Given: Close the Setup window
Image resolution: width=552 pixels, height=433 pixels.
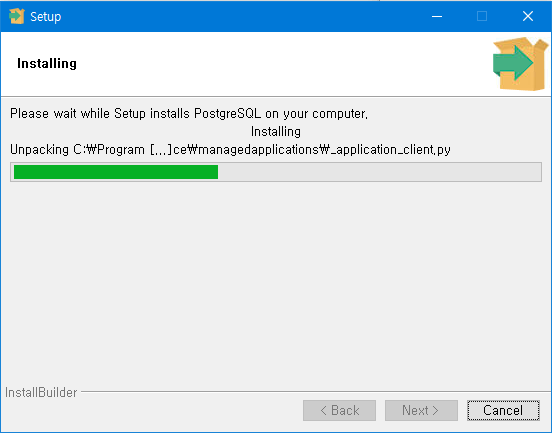Looking at the screenshot, I should pos(528,16).
